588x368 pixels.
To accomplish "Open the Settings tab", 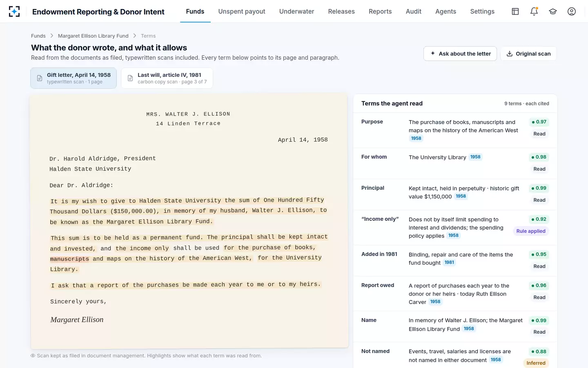I will (x=482, y=11).
